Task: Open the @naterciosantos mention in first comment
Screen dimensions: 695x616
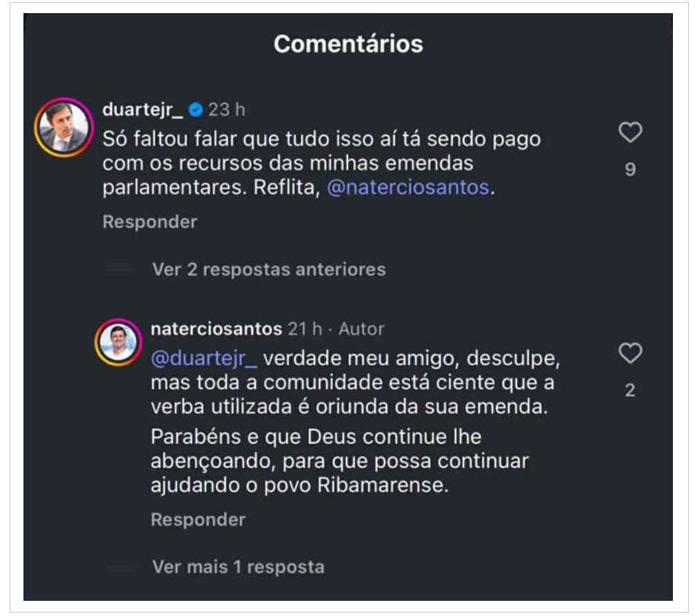Action: point(407,188)
